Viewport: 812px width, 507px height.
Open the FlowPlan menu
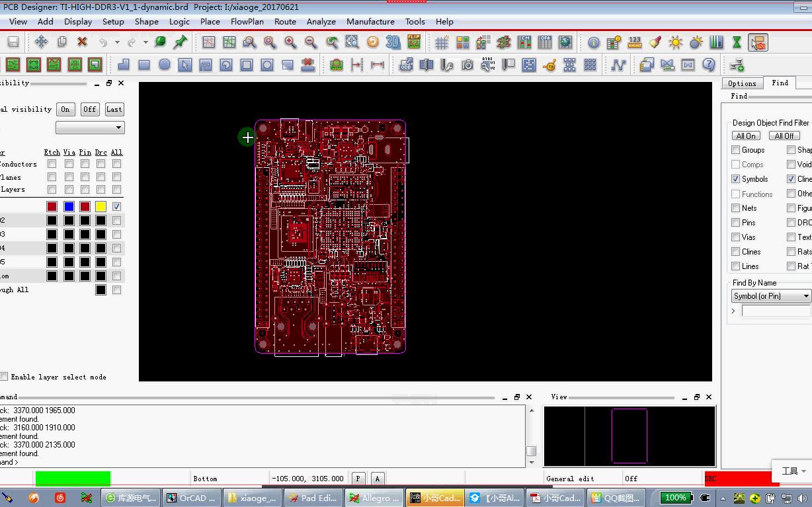point(247,21)
